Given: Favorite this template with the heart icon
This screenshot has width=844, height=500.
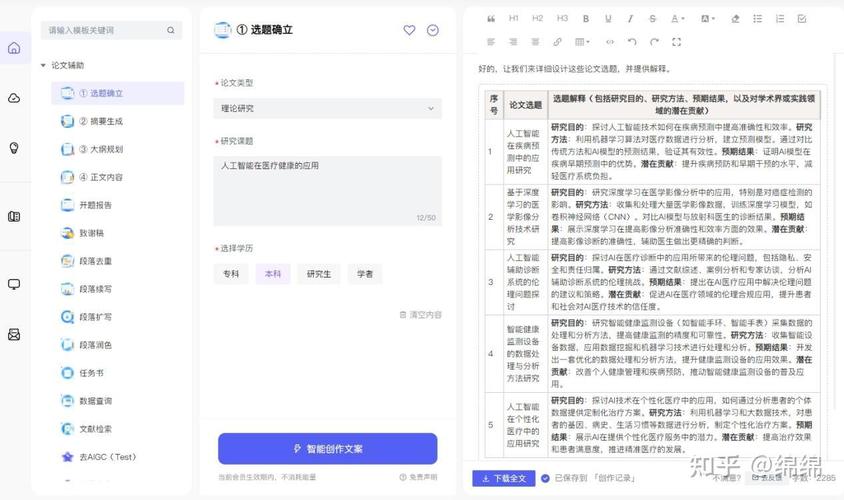Looking at the screenshot, I should point(409,30).
